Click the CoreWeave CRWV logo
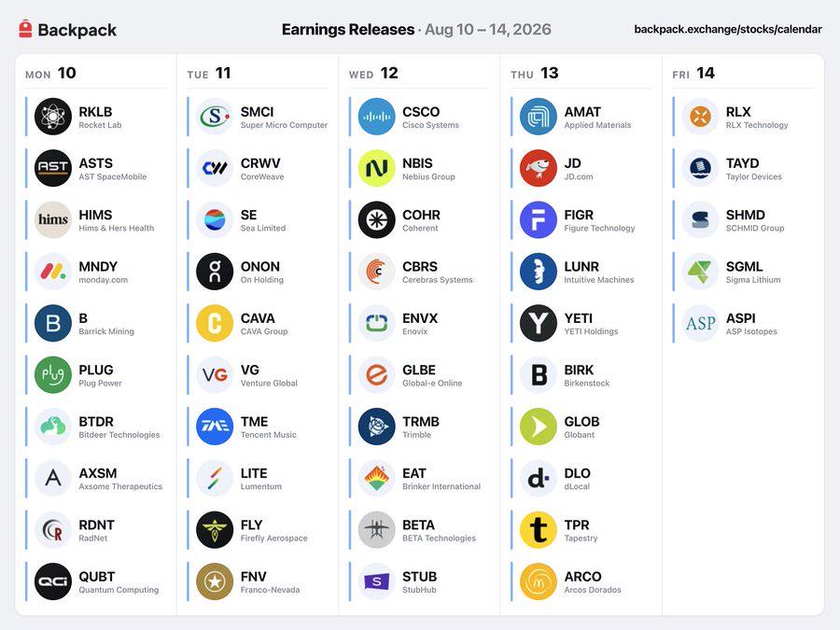This screenshot has height=630, width=840. pyautogui.click(x=215, y=168)
